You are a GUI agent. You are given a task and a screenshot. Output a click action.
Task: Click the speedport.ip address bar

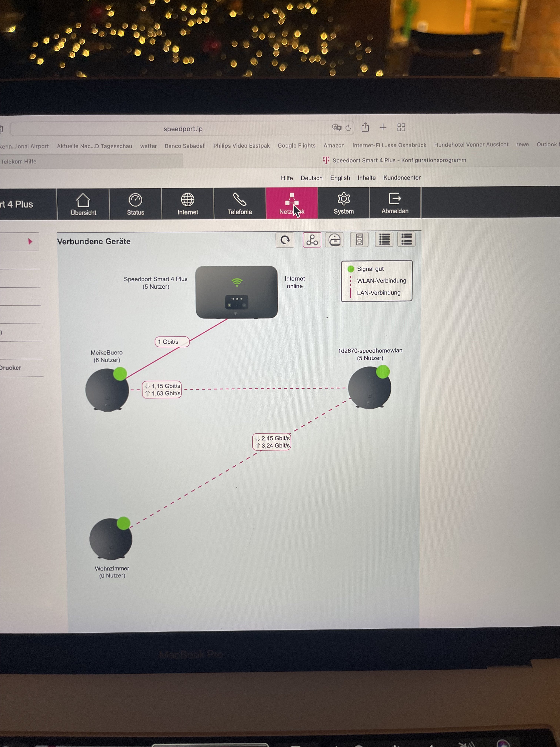183,129
